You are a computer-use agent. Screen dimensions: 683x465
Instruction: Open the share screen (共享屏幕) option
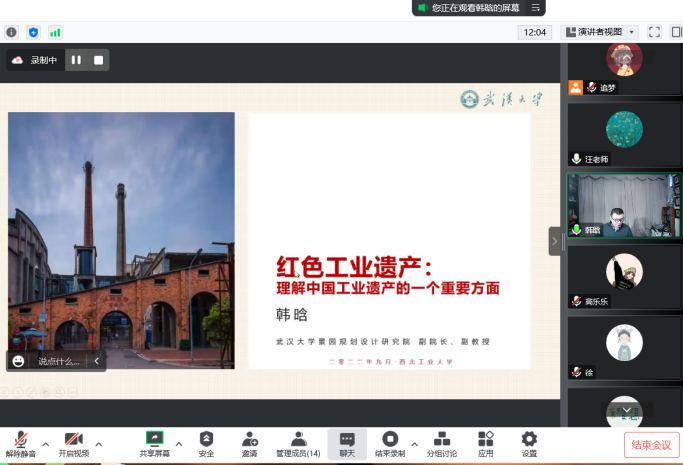[x=154, y=443]
